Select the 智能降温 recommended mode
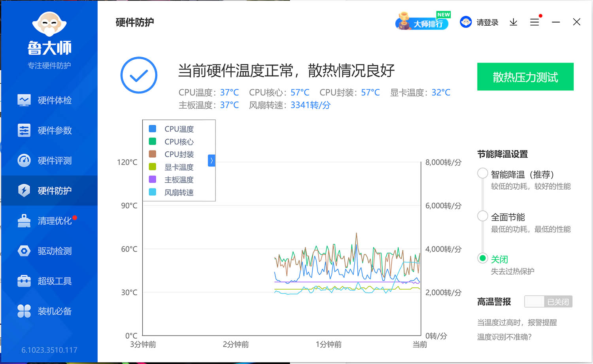The height and width of the screenshot is (364, 593). point(482,173)
